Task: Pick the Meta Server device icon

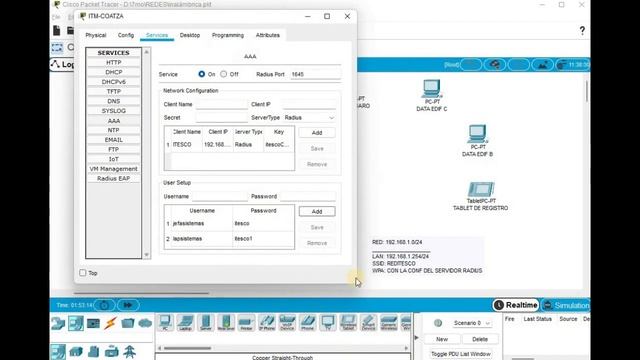Action: tap(226, 322)
